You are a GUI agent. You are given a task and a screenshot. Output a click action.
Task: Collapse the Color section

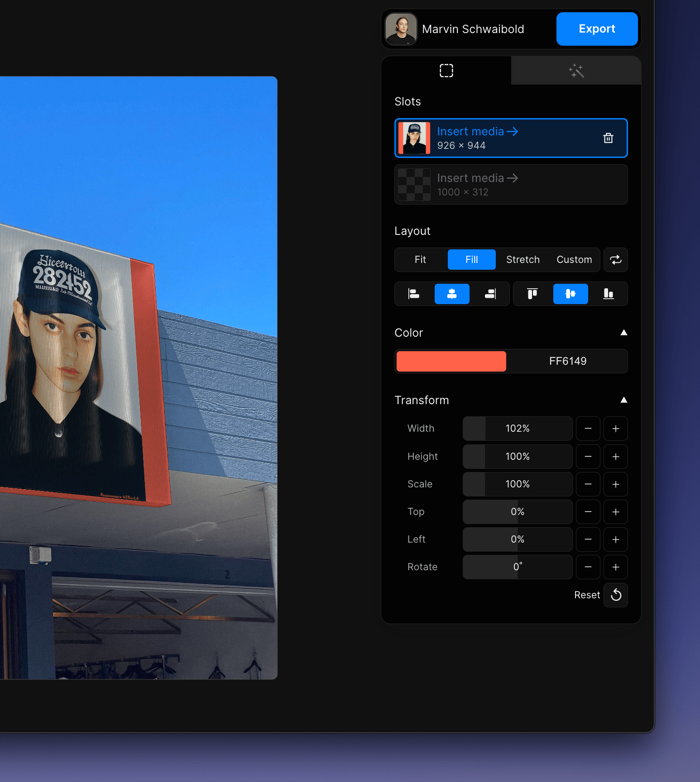(x=623, y=333)
